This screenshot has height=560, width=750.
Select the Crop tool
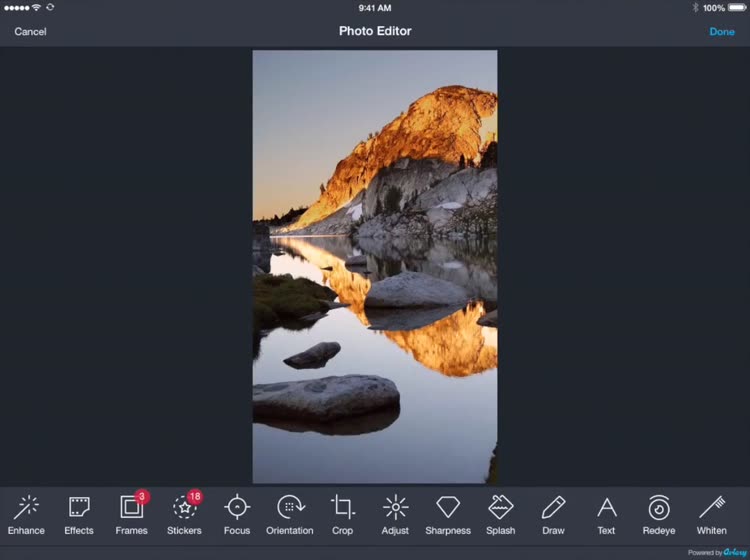point(342,515)
